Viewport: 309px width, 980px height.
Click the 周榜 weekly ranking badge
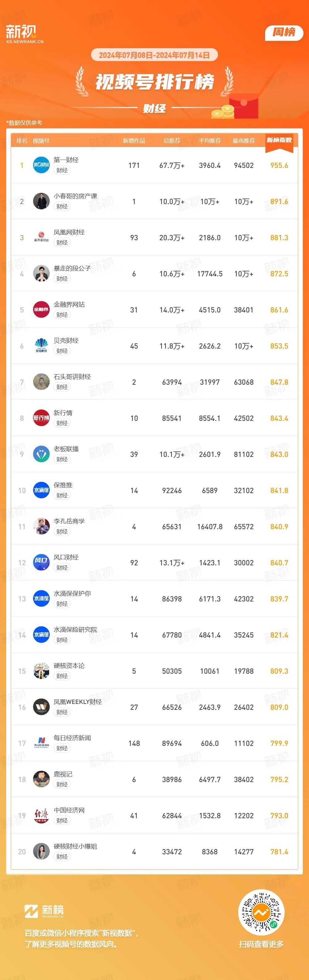[284, 32]
